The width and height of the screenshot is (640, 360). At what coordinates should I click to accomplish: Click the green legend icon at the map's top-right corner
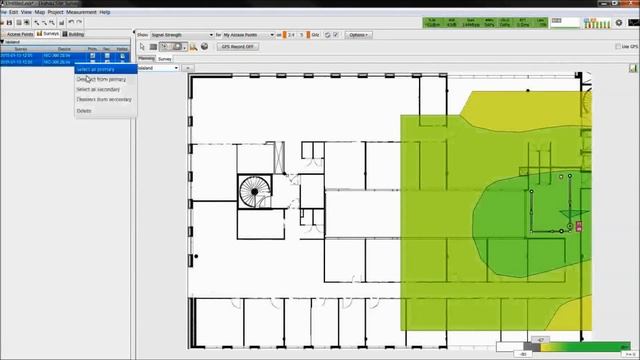pyautogui.click(x=633, y=68)
